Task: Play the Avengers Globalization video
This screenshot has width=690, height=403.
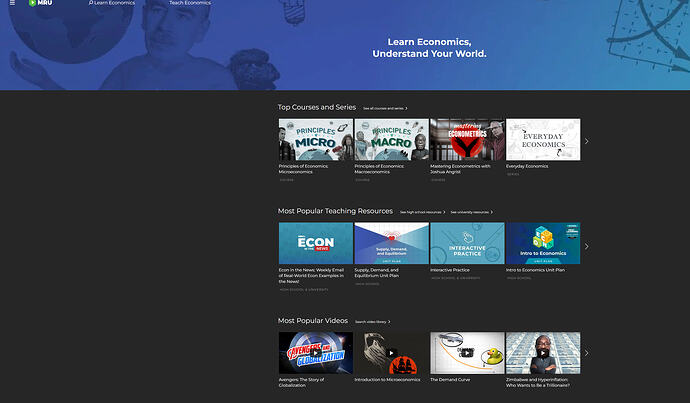Action: (x=315, y=353)
